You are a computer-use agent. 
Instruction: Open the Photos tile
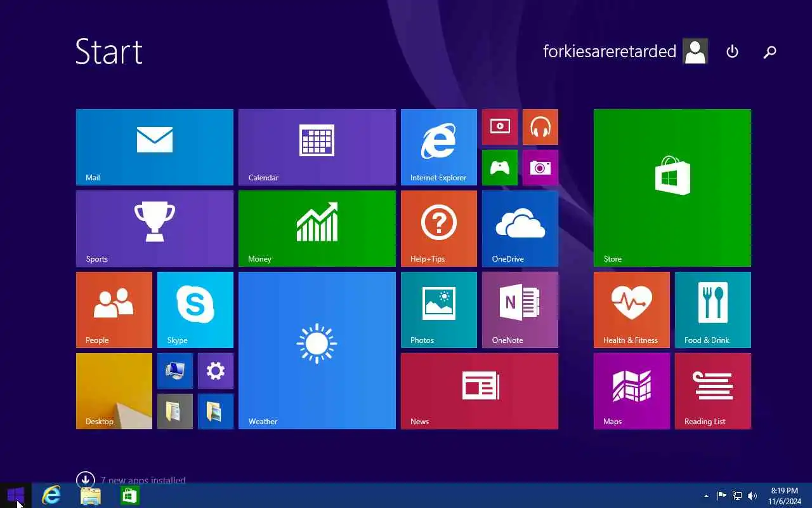[x=439, y=310]
